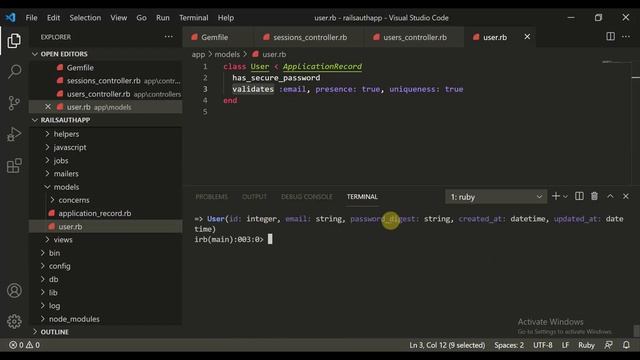The width and height of the screenshot is (640, 360).
Task: Switch to sessions_controller.rb editor tab
Action: pos(310,37)
